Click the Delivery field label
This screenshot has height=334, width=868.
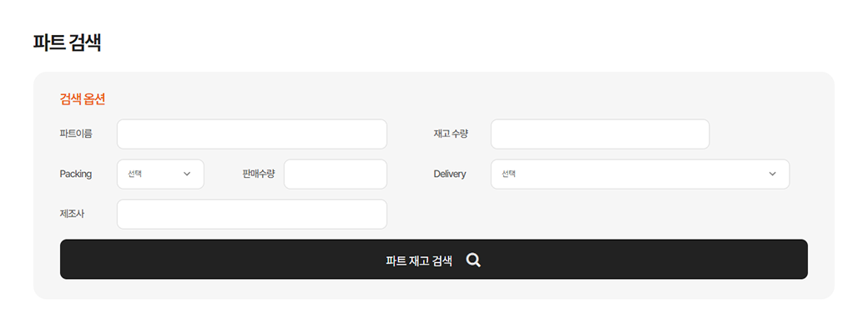[450, 174]
